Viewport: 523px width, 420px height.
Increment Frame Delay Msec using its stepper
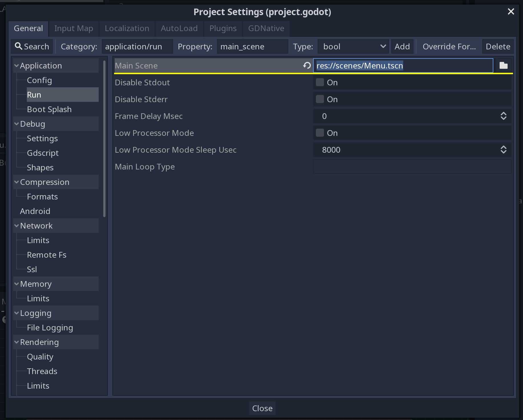coord(504,114)
